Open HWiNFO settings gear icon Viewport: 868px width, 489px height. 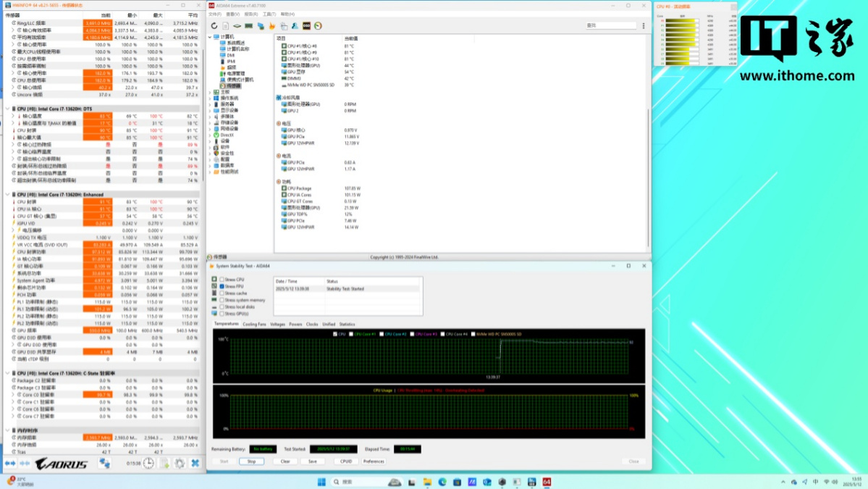coord(180,463)
